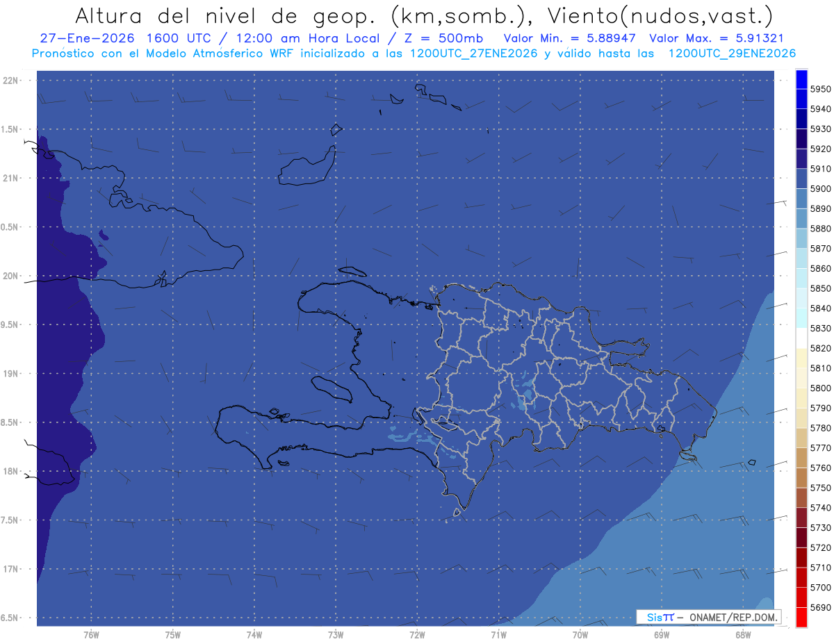
Task: Click the '17N' latitude axis label
Action: (x=11, y=569)
